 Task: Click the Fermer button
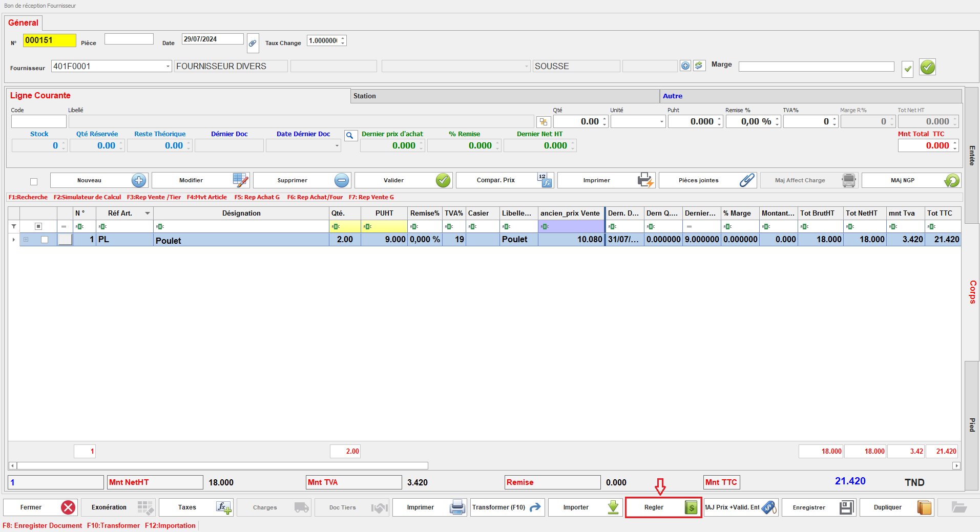point(40,507)
